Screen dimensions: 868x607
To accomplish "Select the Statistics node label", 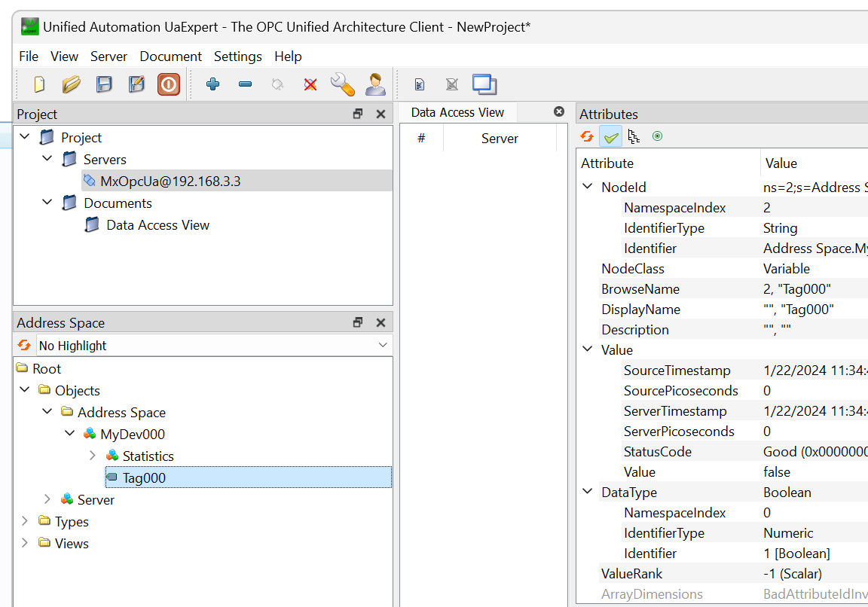I will (x=148, y=456).
